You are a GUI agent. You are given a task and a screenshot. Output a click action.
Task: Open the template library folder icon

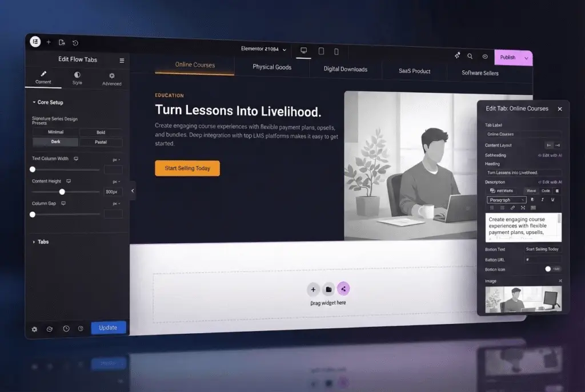tap(328, 289)
